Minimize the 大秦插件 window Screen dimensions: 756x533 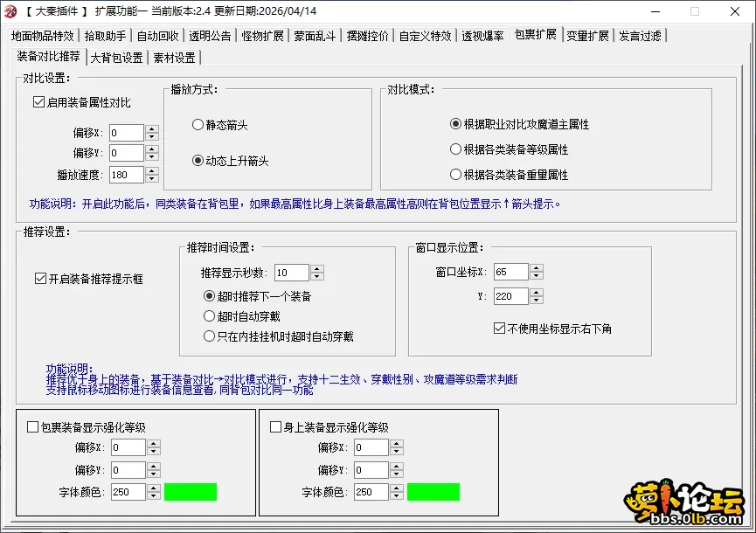coord(655,11)
